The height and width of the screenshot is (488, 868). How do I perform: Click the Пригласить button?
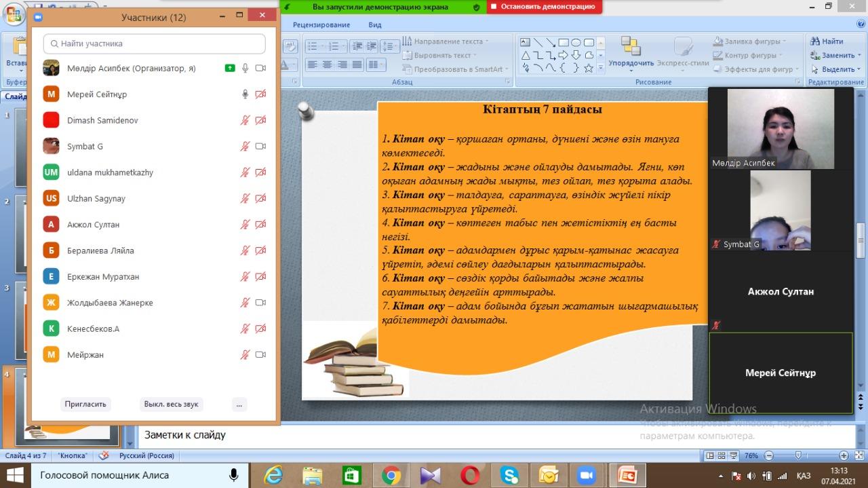pos(85,404)
